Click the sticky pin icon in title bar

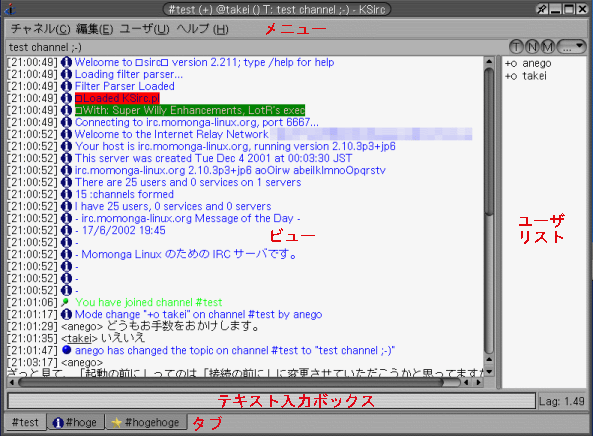point(542,9)
